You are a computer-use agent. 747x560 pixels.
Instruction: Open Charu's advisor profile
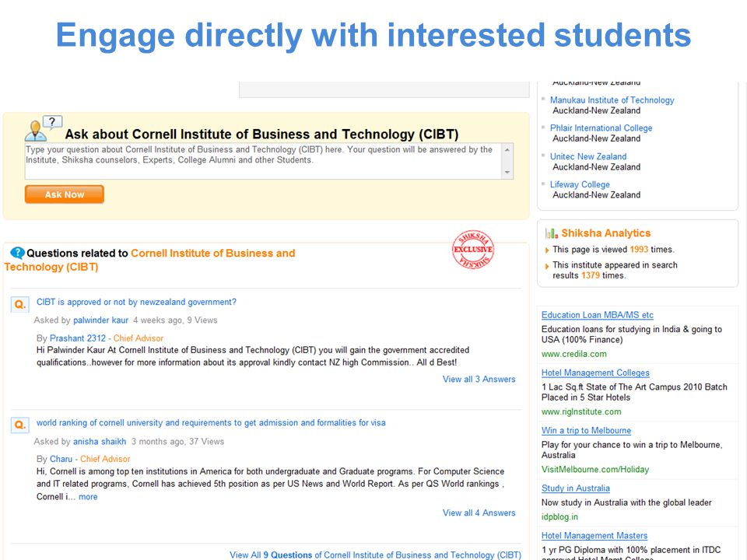click(61, 459)
